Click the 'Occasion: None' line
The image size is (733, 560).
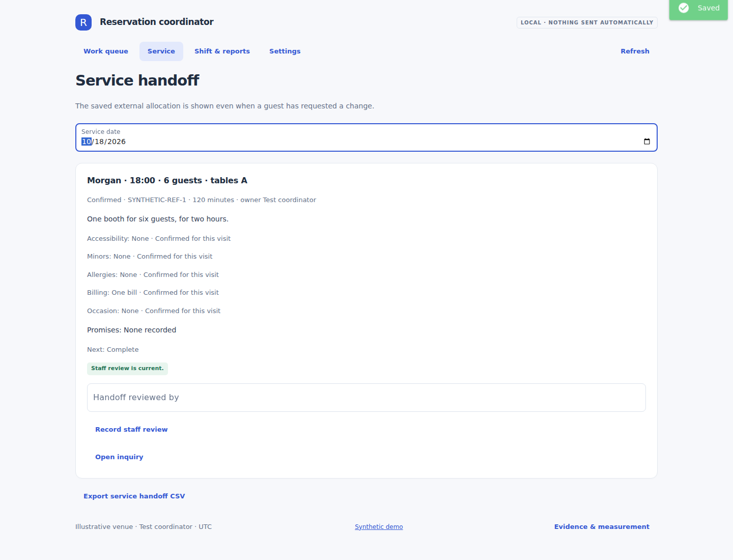tap(154, 311)
